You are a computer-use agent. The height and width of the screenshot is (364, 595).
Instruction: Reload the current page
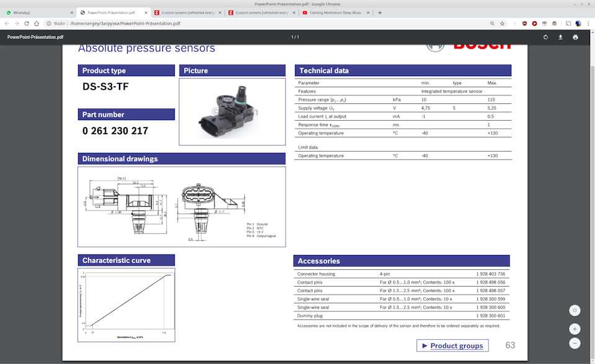(27, 24)
